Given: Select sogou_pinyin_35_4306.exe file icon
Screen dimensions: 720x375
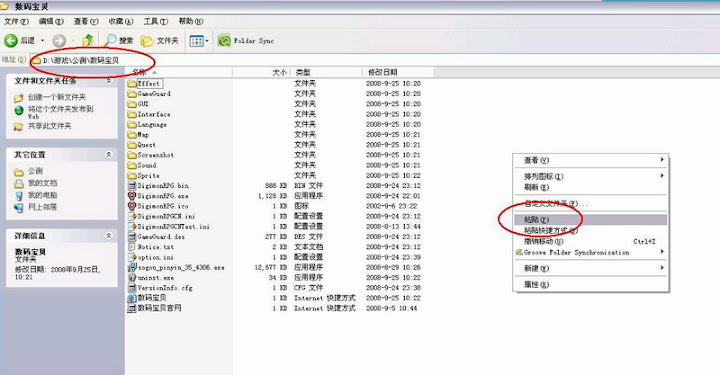Looking at the screenshot, I should [x=132, y=267].
